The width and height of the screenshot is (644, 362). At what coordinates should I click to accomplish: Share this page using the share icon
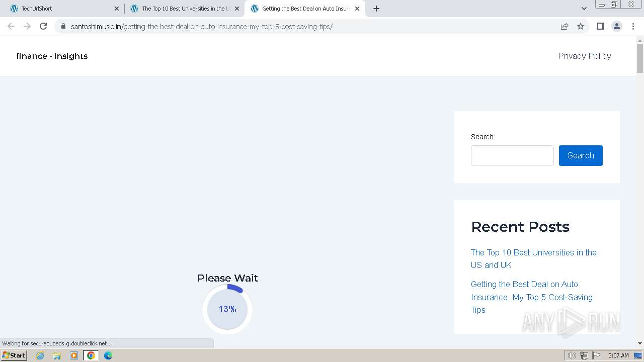(x=565, y=26)
